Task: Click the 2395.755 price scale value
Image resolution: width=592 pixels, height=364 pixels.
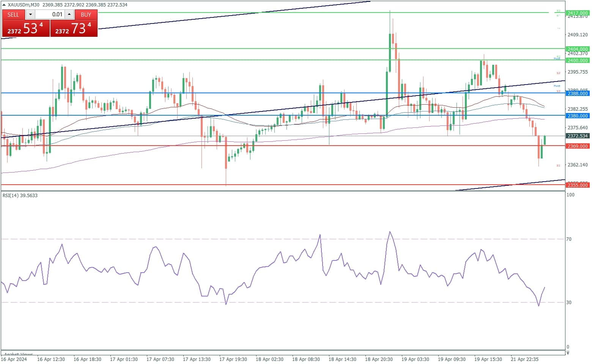Action: click(578, 72)
